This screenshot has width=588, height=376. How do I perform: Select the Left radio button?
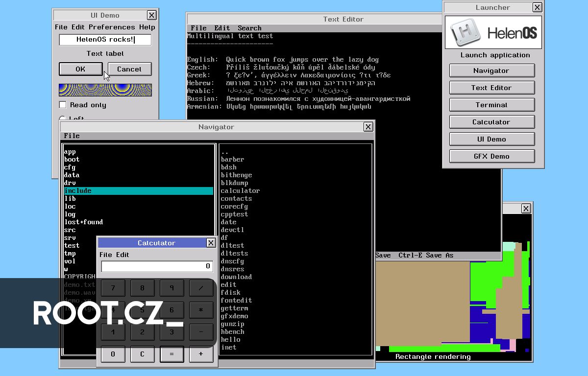click(63, 117)
